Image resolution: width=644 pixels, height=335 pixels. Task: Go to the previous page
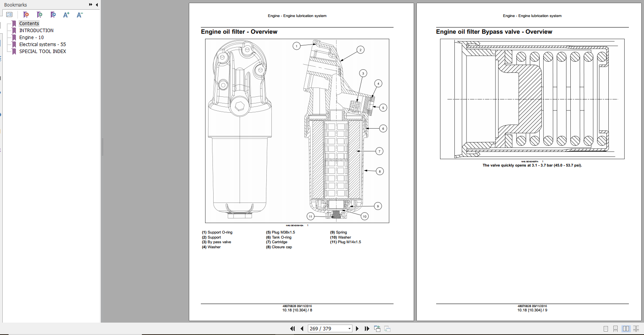302,329
